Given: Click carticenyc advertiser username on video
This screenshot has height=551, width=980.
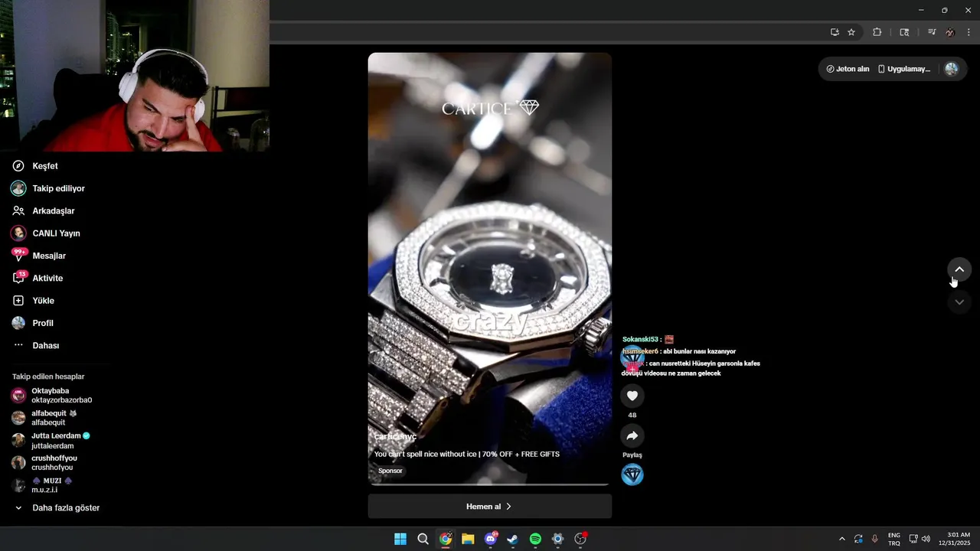Looking at the screenshot, I should pos(395,437).
